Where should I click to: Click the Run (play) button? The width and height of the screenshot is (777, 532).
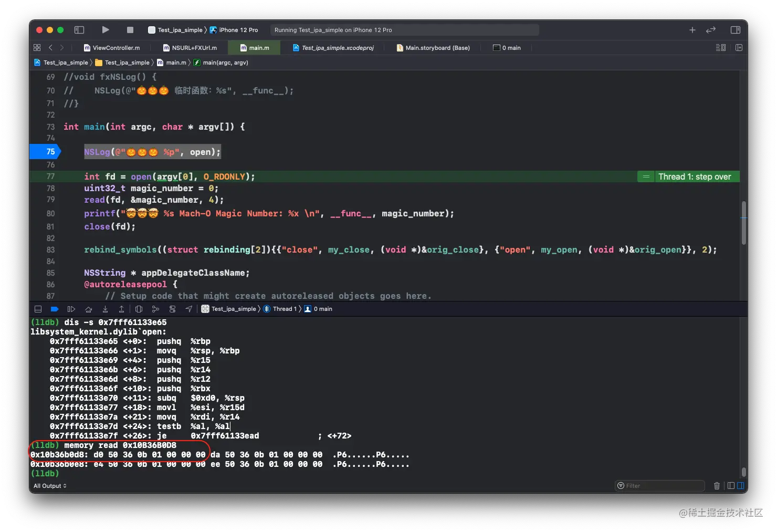(x=106, y=30)
